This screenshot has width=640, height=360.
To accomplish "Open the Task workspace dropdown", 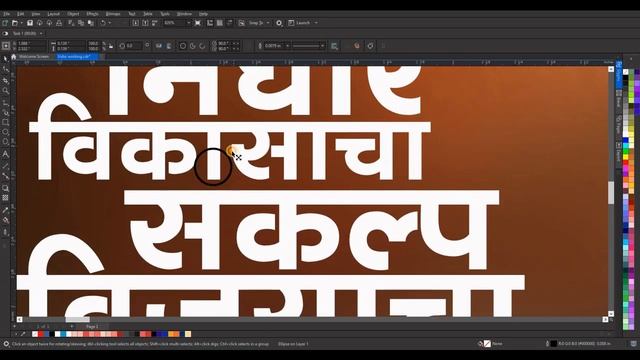I will click(41, 33).
